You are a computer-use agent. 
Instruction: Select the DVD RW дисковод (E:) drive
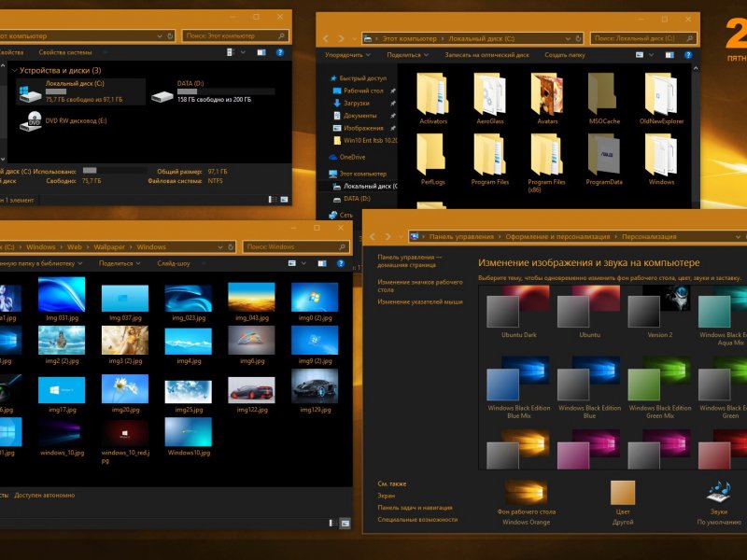[x=63, y=121]
